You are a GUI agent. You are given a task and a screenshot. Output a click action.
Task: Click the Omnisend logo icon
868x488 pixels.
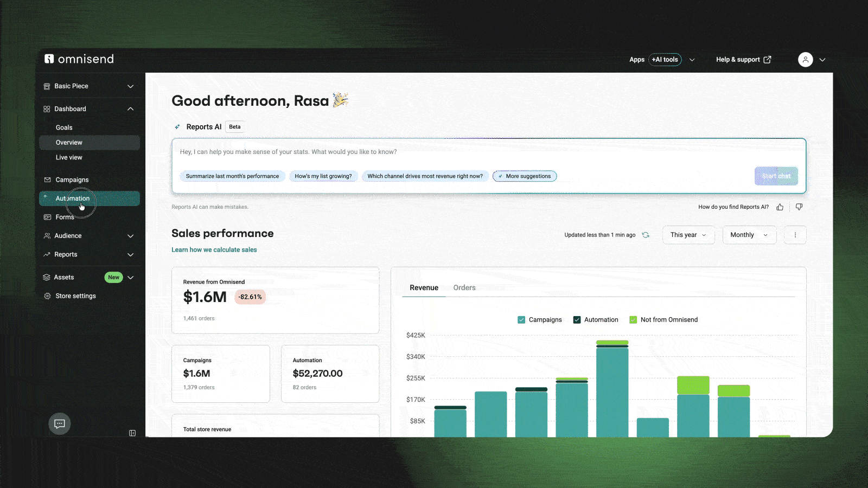[x=49, y=59]
